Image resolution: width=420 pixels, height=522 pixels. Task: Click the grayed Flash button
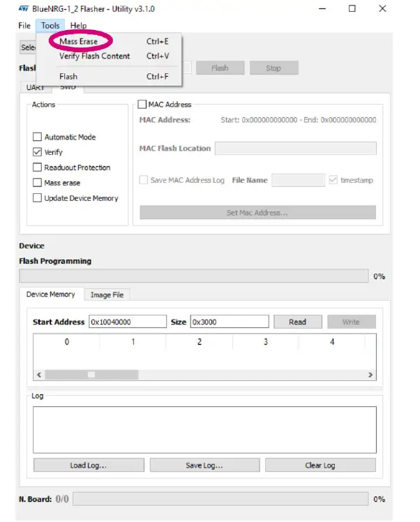(220, 68)
